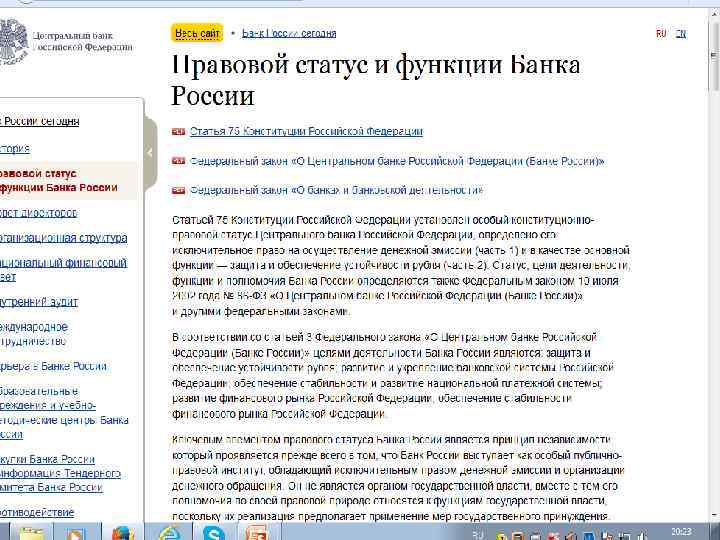
Task: Open the Международное сотрудничество sidebar link
Action: tap(34, 334)
